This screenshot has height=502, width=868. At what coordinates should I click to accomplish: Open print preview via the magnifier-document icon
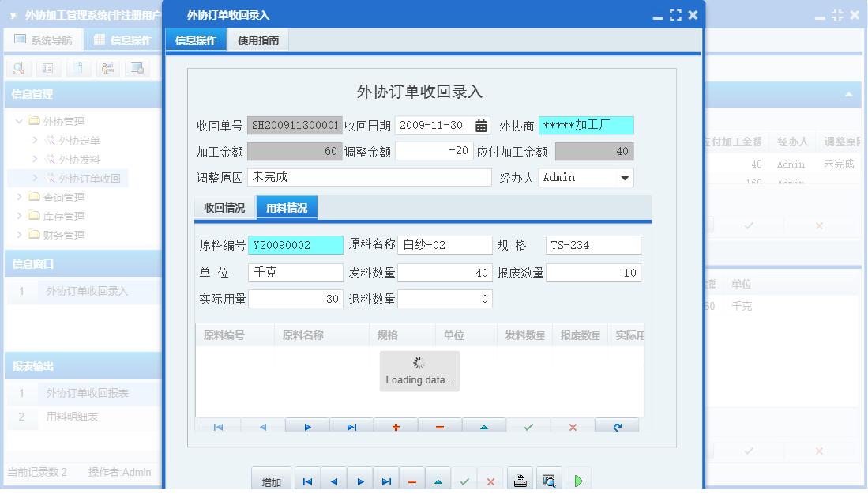[x=548, y=478]
